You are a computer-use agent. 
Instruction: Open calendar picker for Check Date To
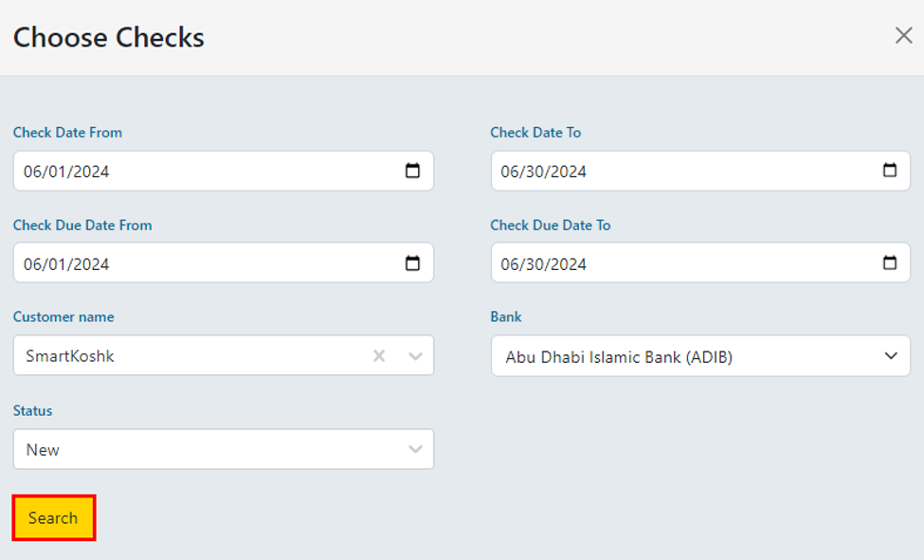coord(889,171)
